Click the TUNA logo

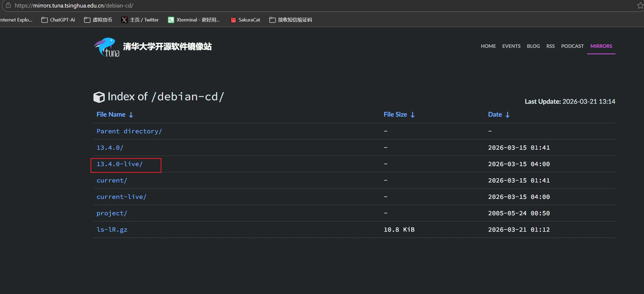(106, 47)
